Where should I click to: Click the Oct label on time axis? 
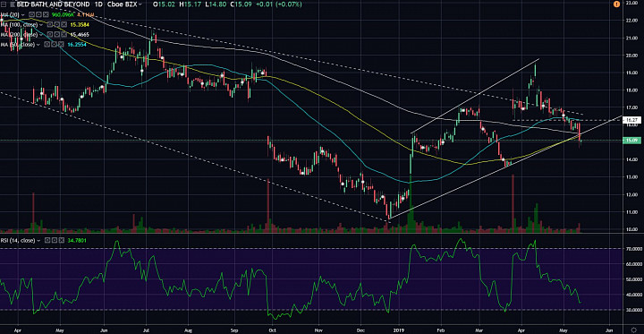pos(272,330)
